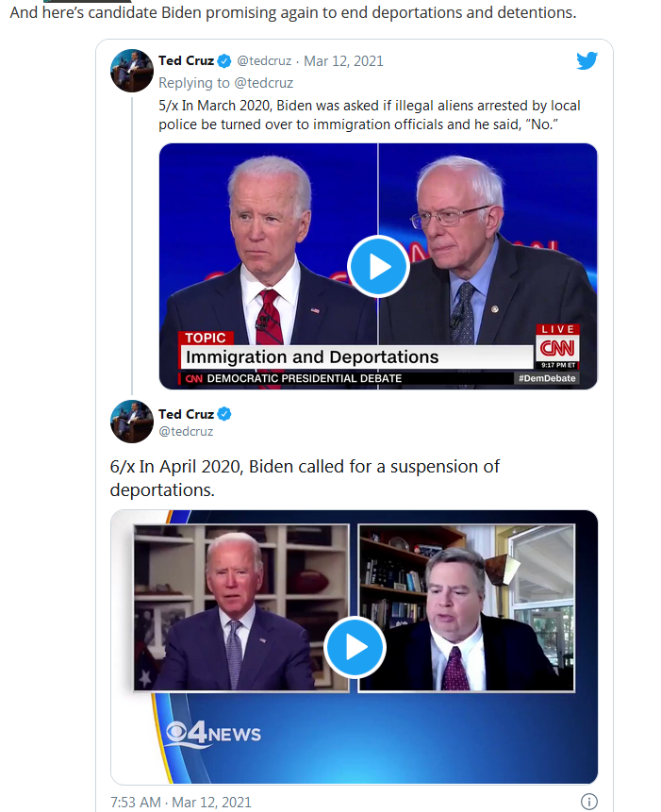
Task: Open the @tedcruz handle in the reply header
Action: [x=264, y=61]
